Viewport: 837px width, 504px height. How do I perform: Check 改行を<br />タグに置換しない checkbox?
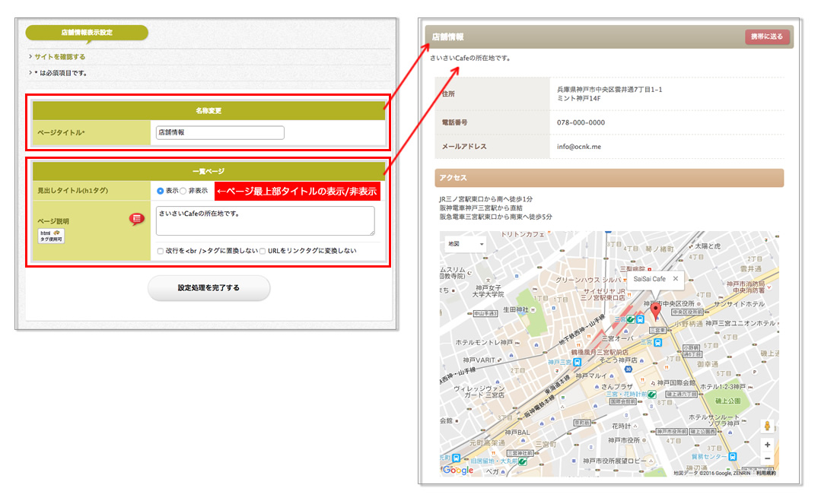pyautogui.click(x=160, y=251)
